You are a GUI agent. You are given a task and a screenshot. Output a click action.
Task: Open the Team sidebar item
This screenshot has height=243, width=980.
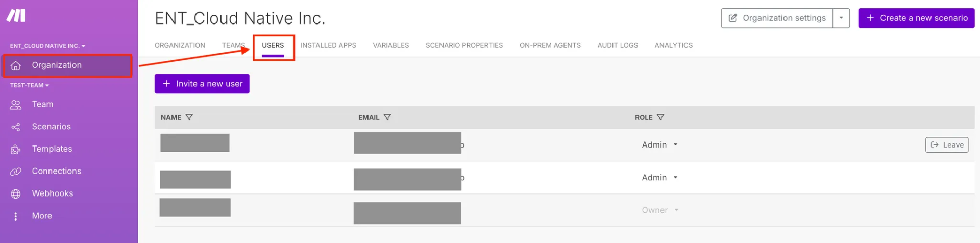42,105
